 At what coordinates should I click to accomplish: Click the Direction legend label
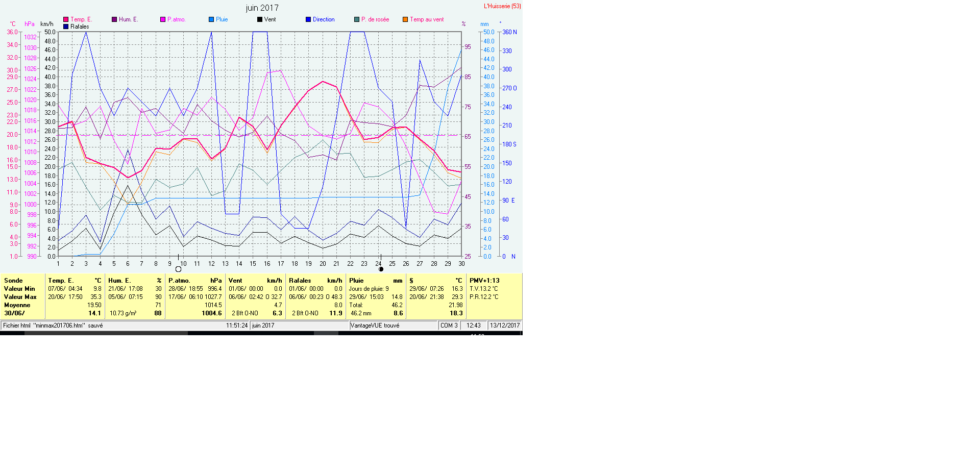[324, 19]
